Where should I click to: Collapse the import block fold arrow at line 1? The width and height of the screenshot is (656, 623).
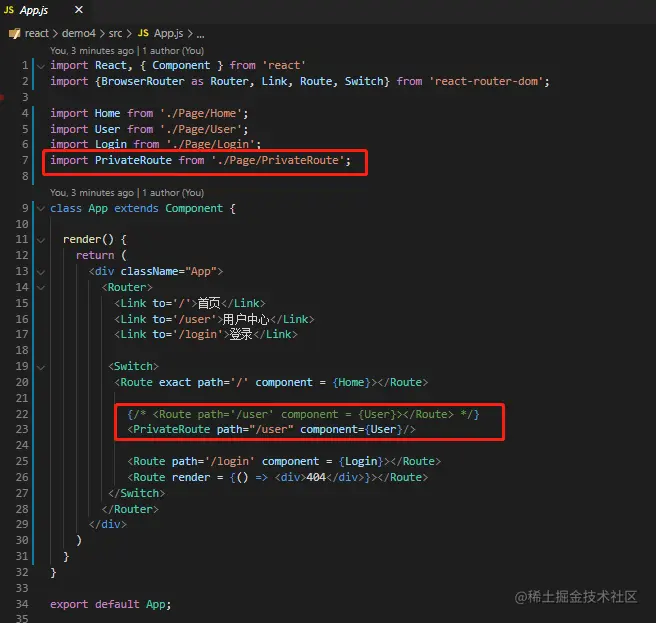(x=41, y=66)
